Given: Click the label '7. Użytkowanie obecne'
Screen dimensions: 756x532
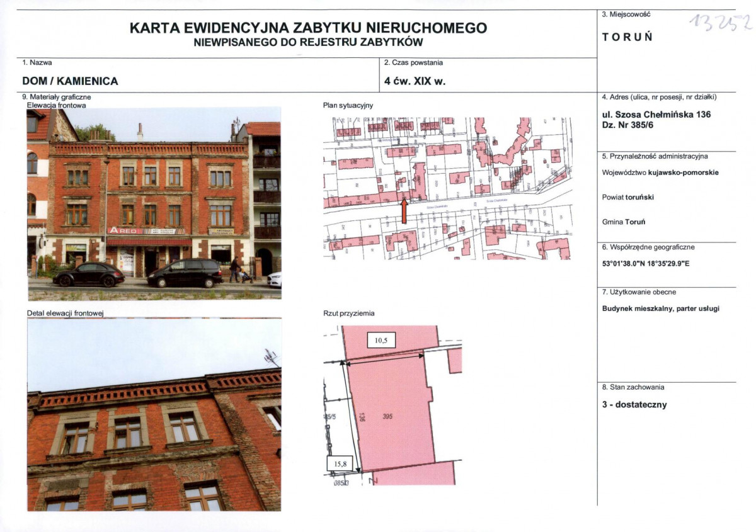Looking at the screenshot, I should [x=639, y=292].
